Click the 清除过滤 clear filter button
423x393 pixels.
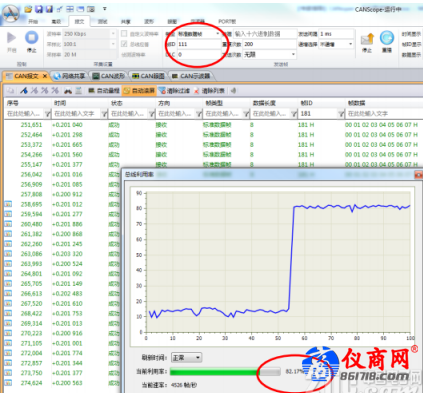[175, 91]
